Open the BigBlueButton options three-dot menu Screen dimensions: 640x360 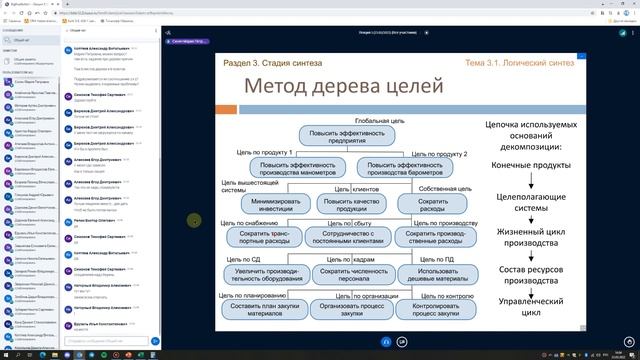[x=633, y=33]
